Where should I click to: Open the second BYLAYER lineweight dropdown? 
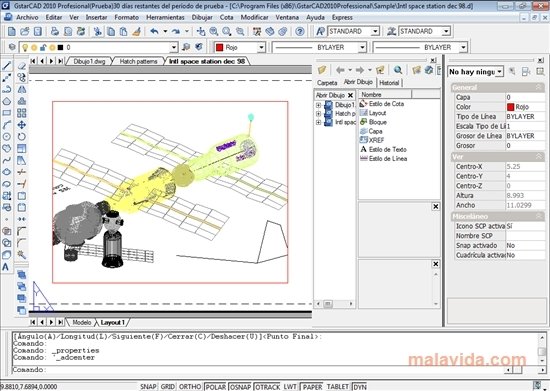tap(463, 47)
